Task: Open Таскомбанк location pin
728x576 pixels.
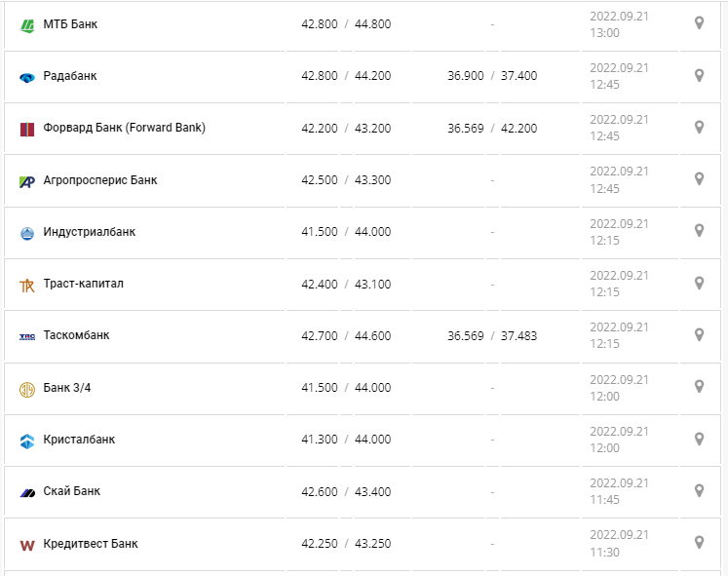Action: (x=699, y=334)
